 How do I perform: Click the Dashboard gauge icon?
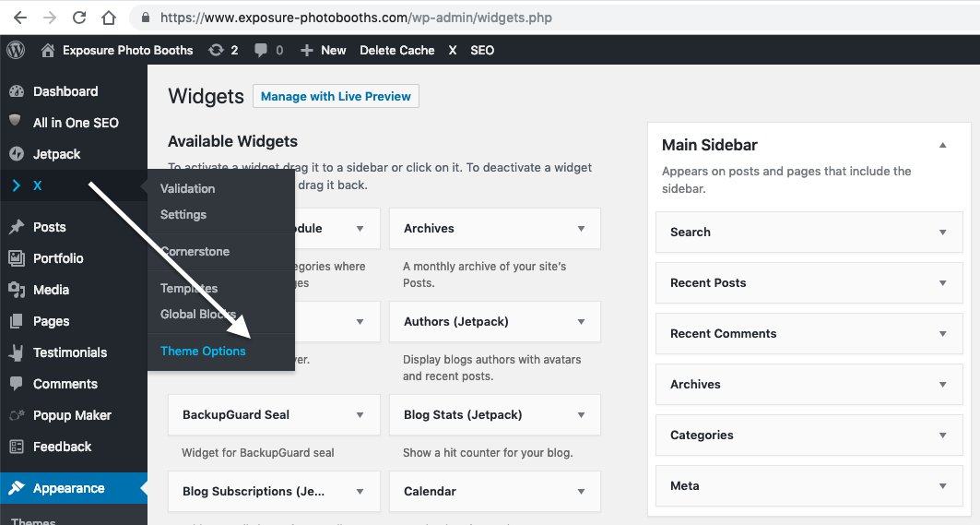point(17,91)
